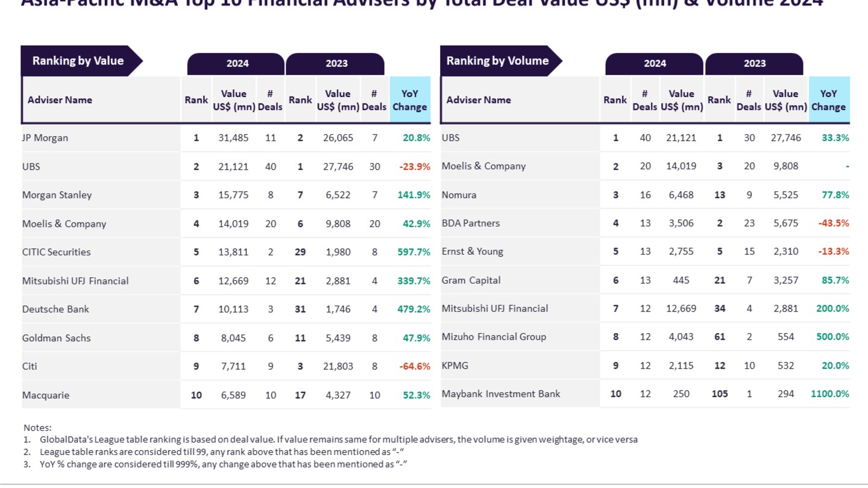Viewport: 868px width, 488px height.
Task: Click the Mizuho Financial Group cell
Action: 494,337
